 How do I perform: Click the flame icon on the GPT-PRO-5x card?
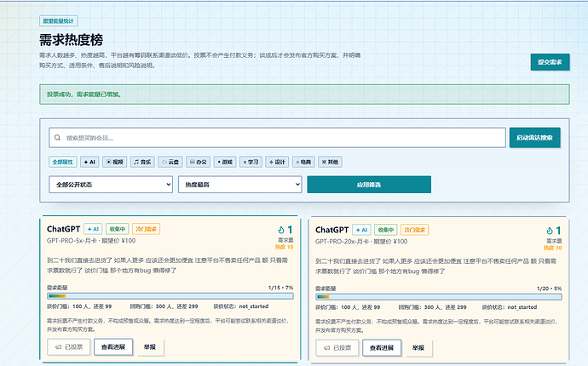pos(281,230)
